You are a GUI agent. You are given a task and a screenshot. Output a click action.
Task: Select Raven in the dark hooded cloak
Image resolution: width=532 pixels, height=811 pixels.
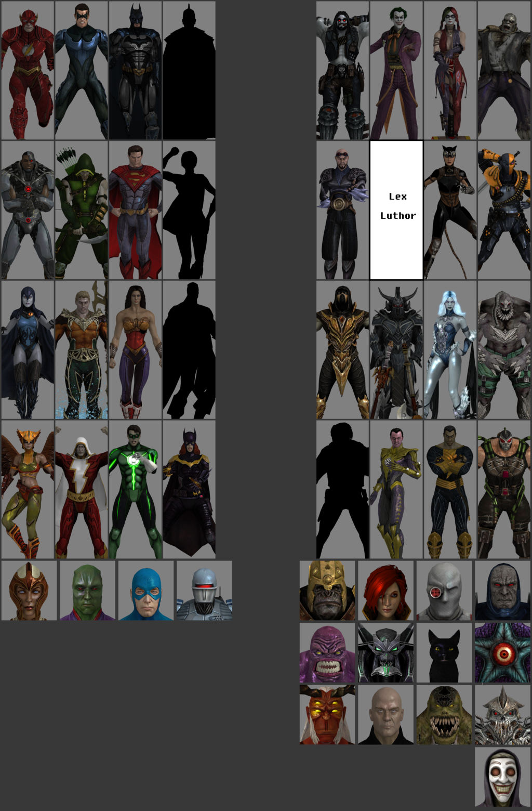click(x=28, y=350)
